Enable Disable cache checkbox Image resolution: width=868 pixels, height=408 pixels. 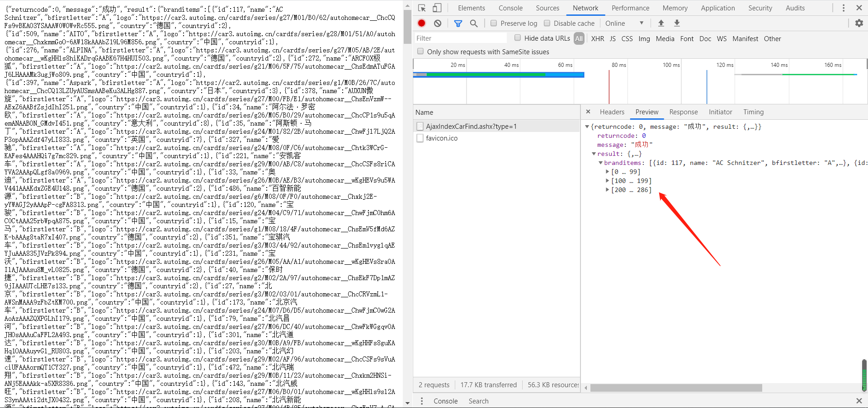(x=547, y=23)
